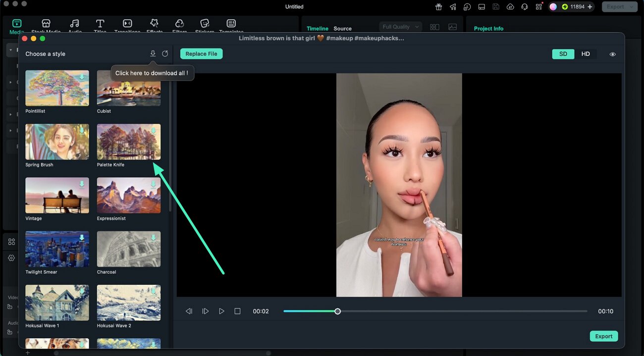Click the Replace File button

pos(201,54)
